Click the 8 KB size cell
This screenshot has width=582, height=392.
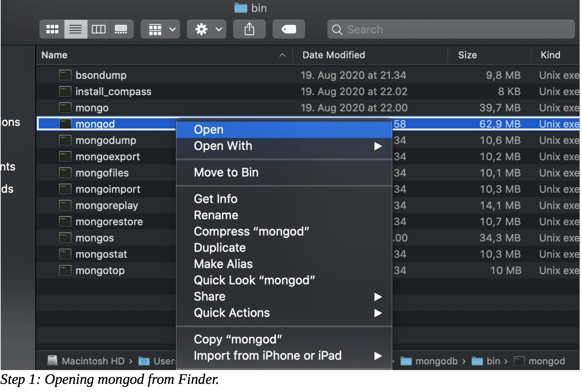509,92
